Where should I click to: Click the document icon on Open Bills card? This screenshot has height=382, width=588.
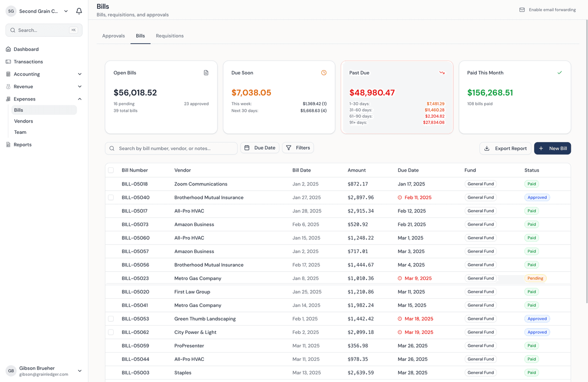[206, 73]
